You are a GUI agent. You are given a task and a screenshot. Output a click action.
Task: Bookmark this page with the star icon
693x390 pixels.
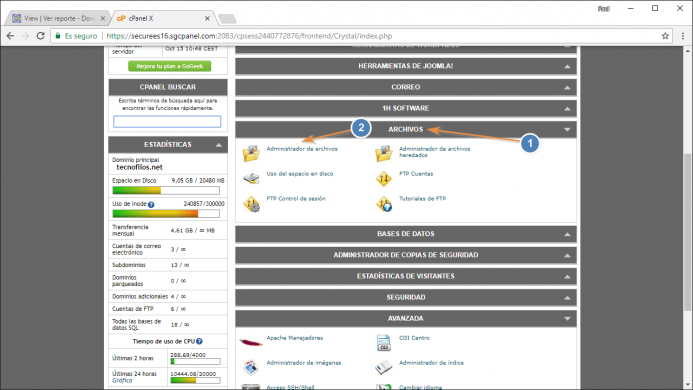coord(665,36)
